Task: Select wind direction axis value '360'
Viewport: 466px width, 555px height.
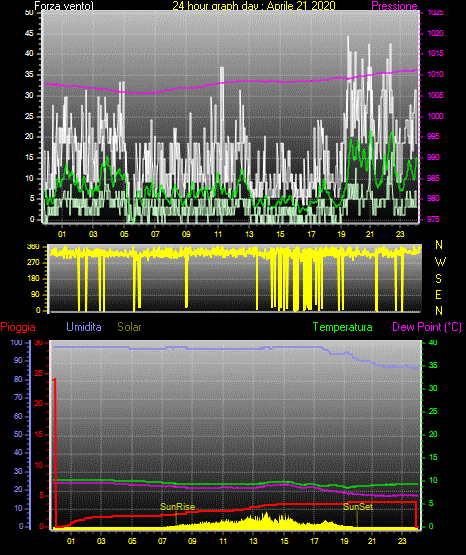Action: (x=33, y=247)
